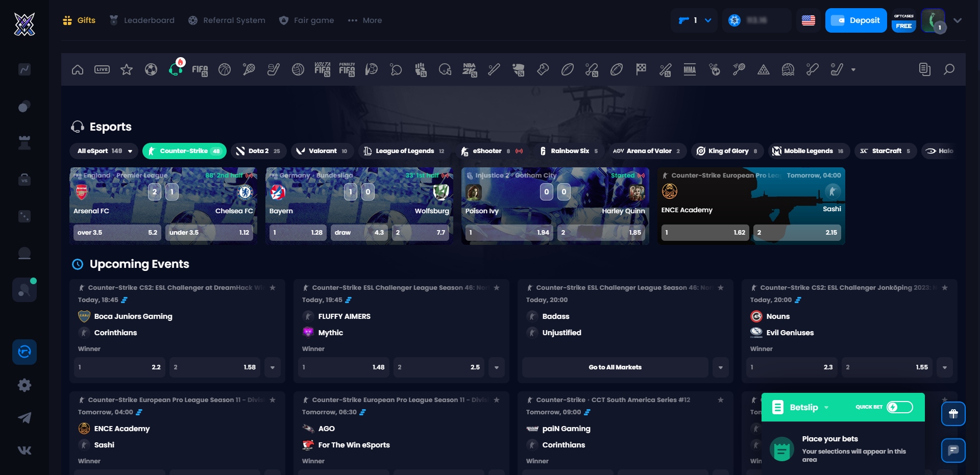Toggle the Quick Bet switch
Image resolution: width=980 pixels, height=475 pixels.
coord(900,407)
